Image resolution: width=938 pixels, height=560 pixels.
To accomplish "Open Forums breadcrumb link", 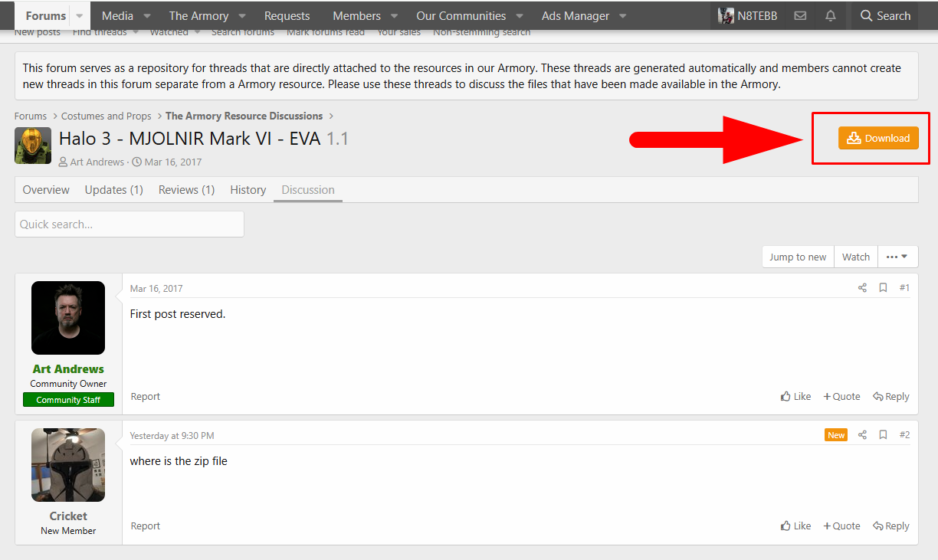I will [x=31, y=116].
